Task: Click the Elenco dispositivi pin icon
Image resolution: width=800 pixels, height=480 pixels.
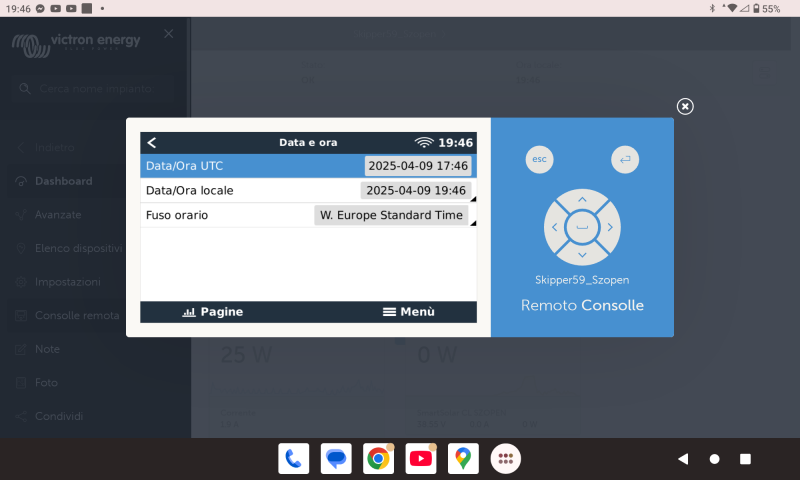Action: [21, 248]
